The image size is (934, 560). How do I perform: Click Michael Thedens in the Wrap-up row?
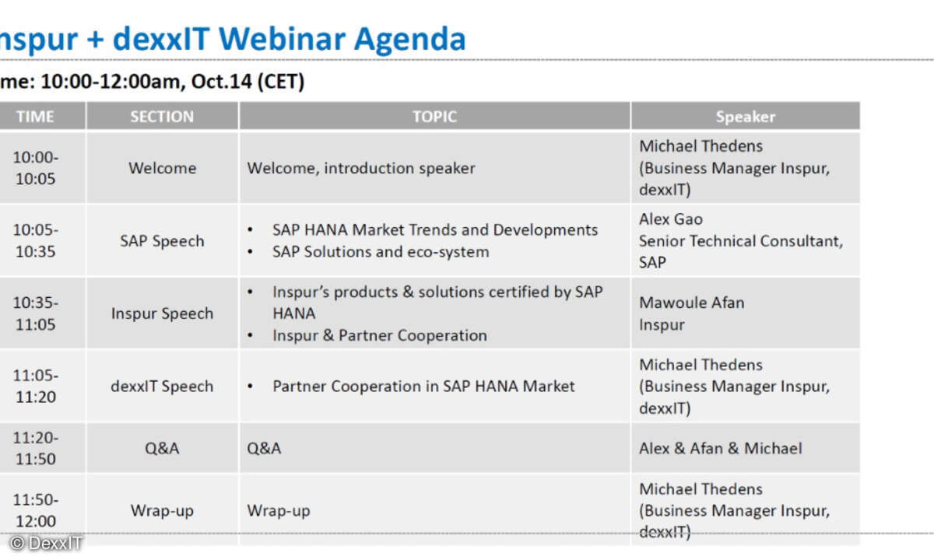[x=700, y=489]
